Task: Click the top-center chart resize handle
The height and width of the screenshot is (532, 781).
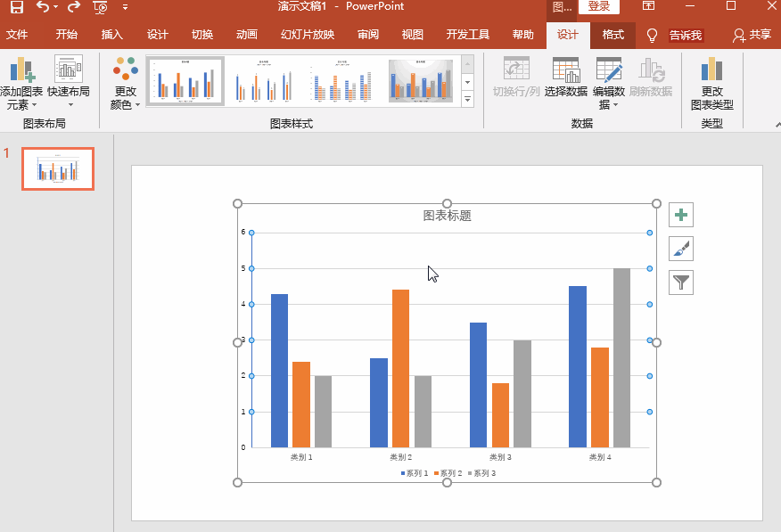Action: (447, 203)
